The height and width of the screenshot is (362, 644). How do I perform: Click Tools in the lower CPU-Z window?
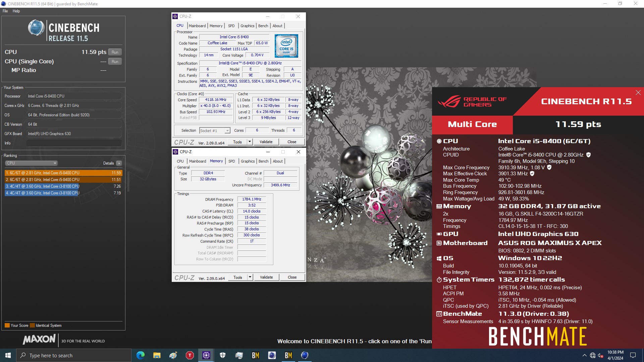click(x=238, y=277)
